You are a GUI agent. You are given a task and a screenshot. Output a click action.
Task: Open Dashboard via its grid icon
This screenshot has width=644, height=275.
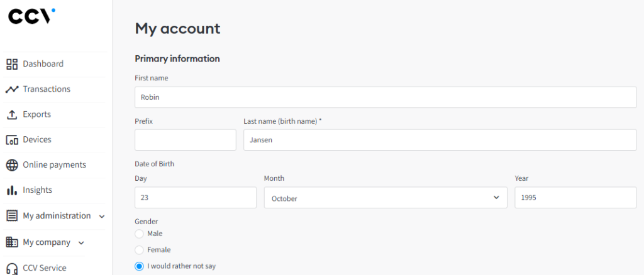pyautogui.click(x=12, y=64)
